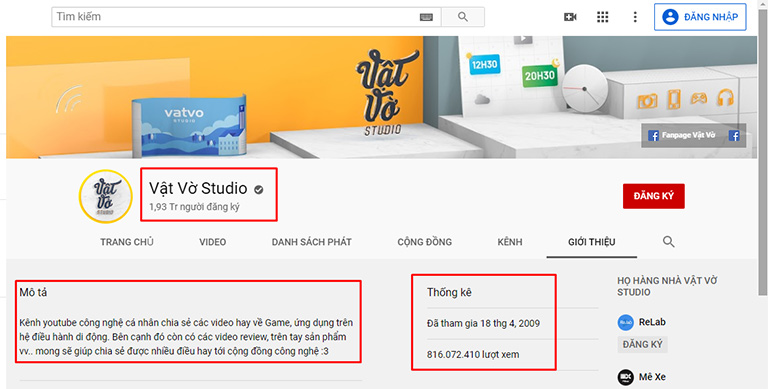Screen dimensions: 768x389
Task: Click the Facebook icon at banner right edge
Action: click(734, 136)
